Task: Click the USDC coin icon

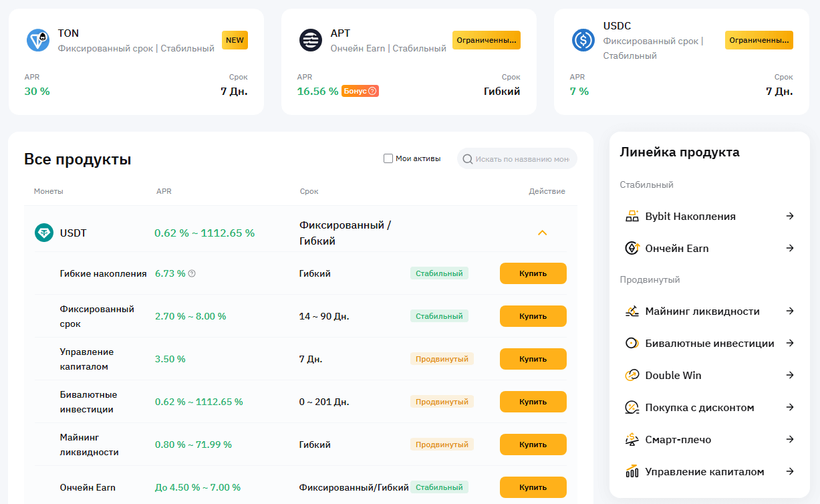Action: 583,40
